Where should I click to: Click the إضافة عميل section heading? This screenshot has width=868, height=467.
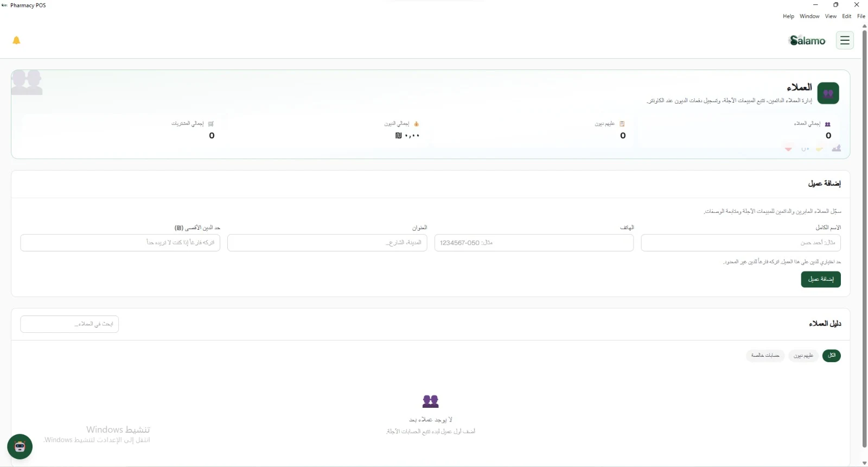(x=825, y=184)
